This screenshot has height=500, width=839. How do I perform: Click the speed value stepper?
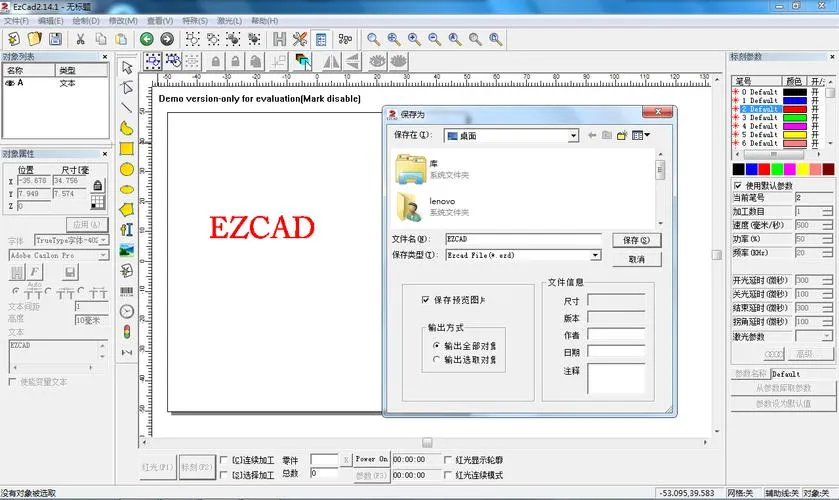pyautogui.click(x=827, y=225)
